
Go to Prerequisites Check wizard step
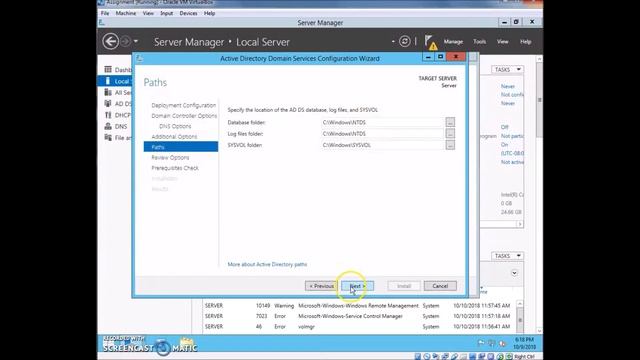coord(175,168)
